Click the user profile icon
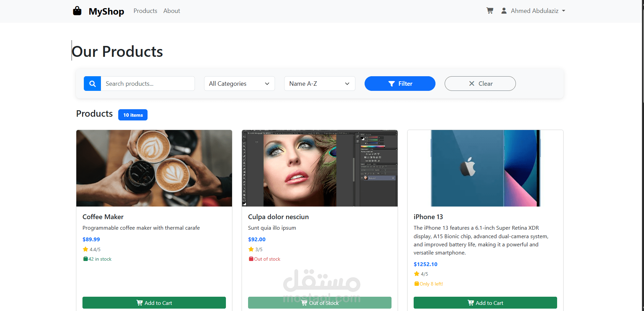 click(x=504, y=11)
